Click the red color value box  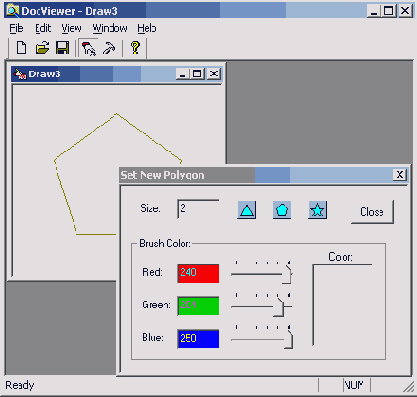198,273
